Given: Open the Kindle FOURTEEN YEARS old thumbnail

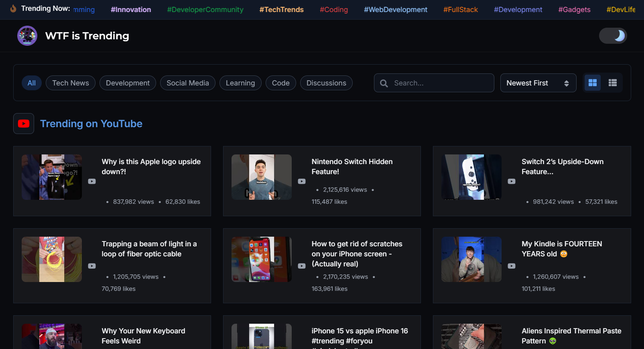Looking at the screenshot, I should (x=471, y=259).
